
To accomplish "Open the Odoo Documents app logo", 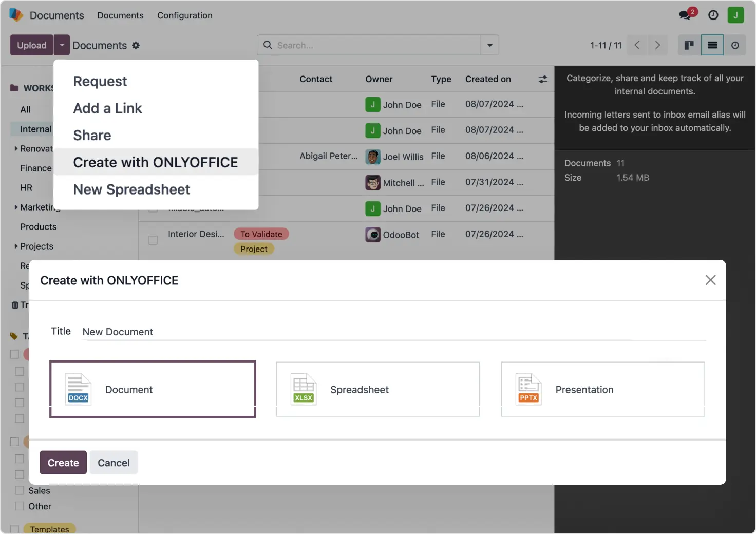I will tap(16, 15).
